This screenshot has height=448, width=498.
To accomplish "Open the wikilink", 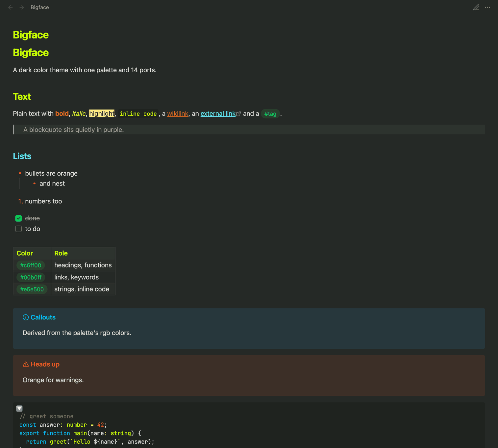I will (178, 113).
